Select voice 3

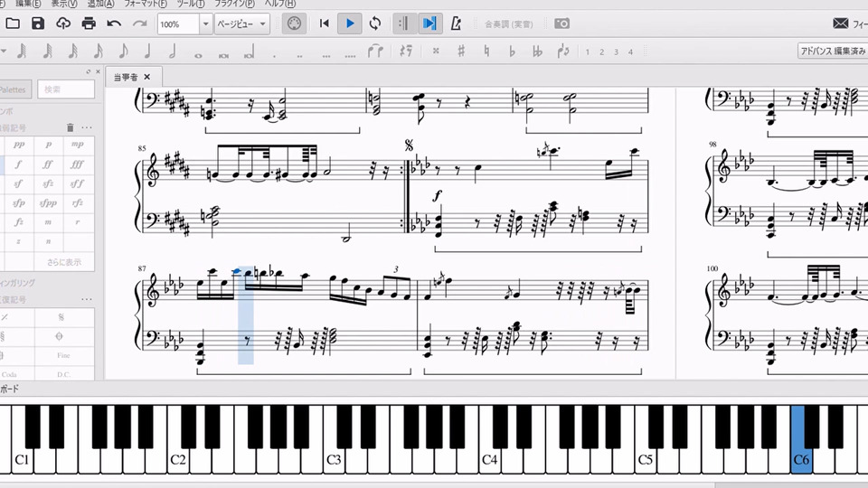616,52
